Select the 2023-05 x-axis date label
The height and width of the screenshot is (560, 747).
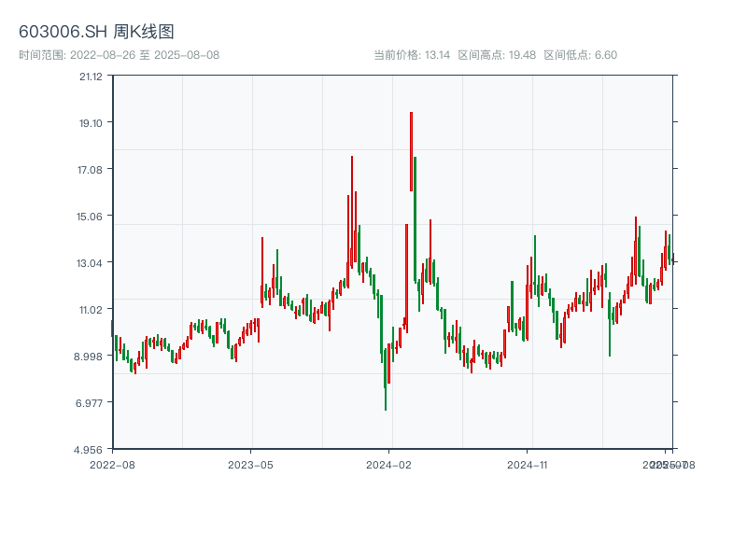click(250, 464)
